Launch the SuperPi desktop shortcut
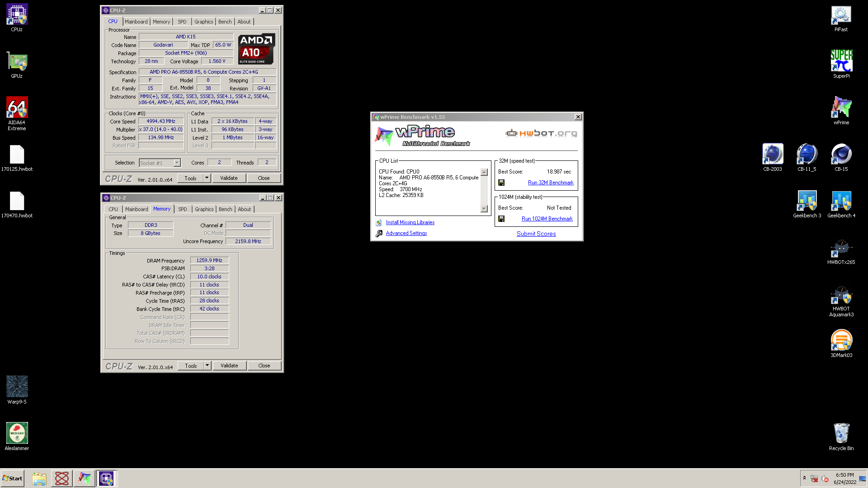This screenshot has width=868, height=488. (841, 64)
